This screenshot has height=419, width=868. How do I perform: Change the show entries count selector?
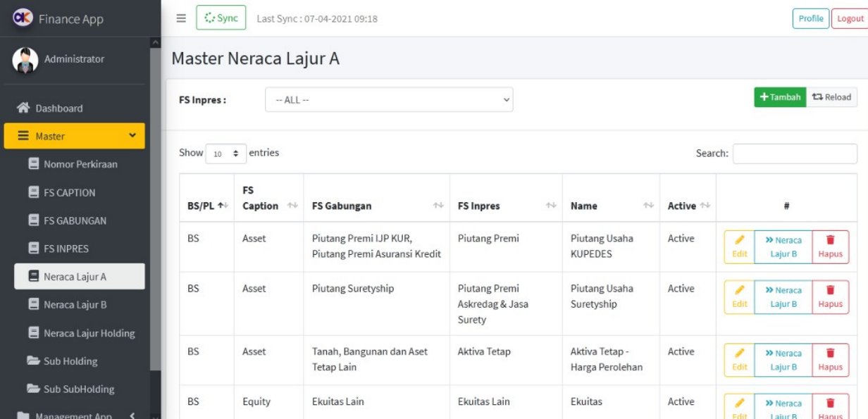click(226, 154)
